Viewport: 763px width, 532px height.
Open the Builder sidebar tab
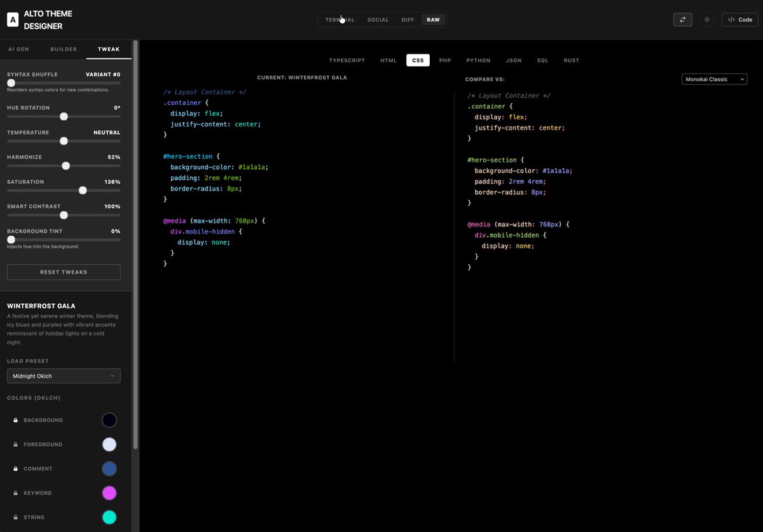[x=64, y=49]
